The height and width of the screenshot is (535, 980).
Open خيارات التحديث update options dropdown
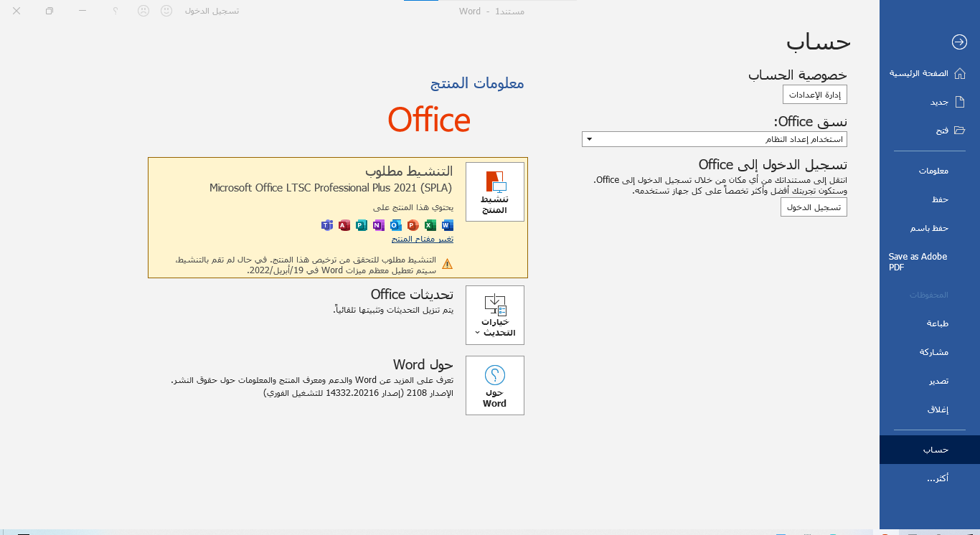click(x=495, y=316)
